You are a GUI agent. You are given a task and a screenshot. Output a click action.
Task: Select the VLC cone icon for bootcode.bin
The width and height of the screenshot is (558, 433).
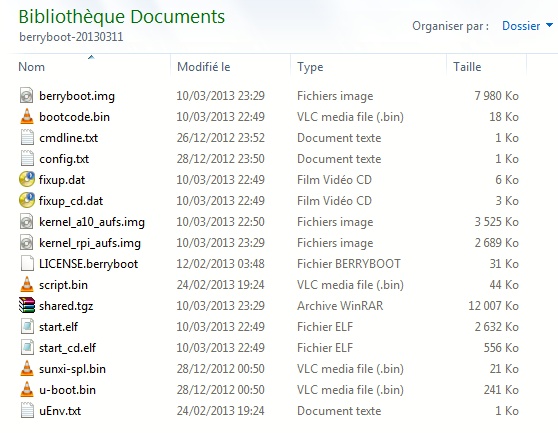pyautogui.click(x=27, y=117)
